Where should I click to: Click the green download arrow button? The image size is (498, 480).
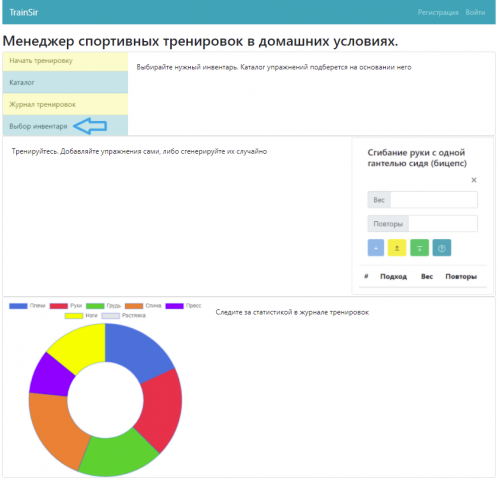coord(419,248)
